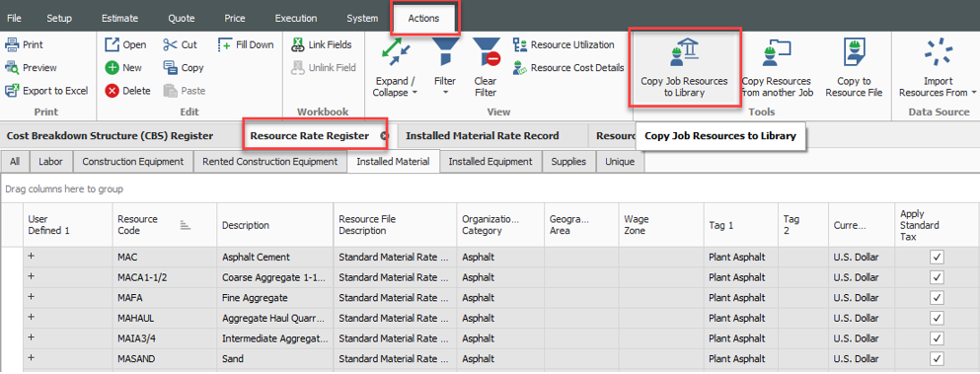980x374 pixels.
Task: Switch to the Price ribbon tab
Action: point(234,18)
